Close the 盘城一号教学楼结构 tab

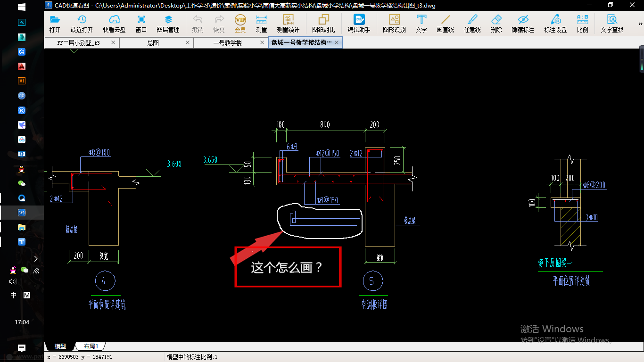[337, 42]
